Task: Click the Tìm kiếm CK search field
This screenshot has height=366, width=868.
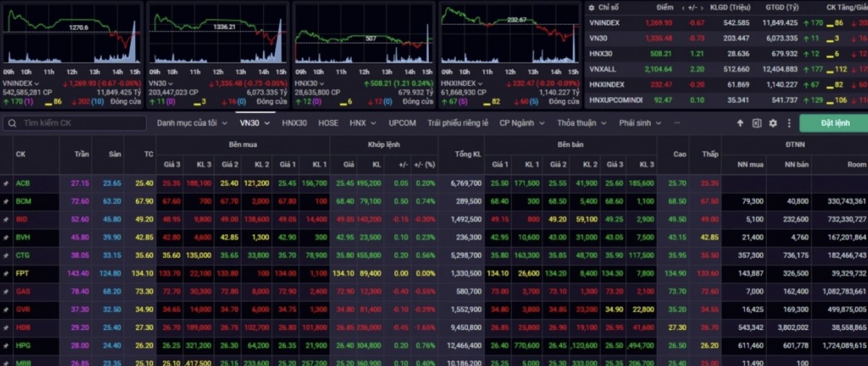Action: 80,124
